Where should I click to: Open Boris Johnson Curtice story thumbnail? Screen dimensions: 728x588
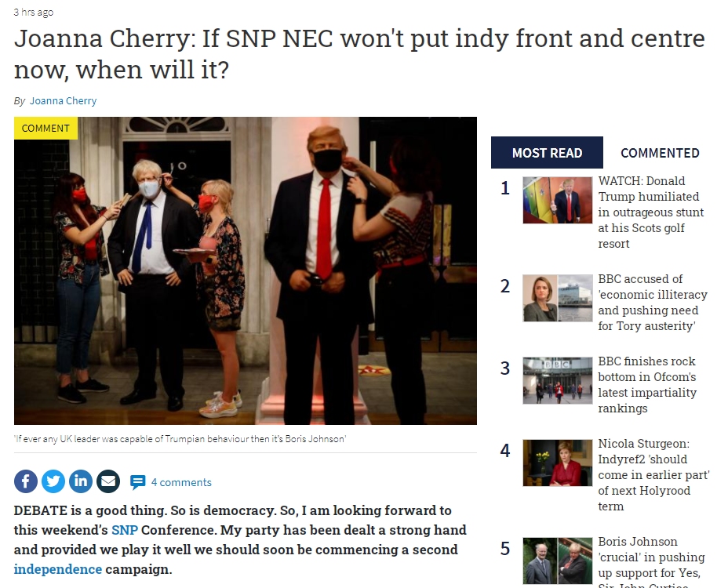(558, 561)
